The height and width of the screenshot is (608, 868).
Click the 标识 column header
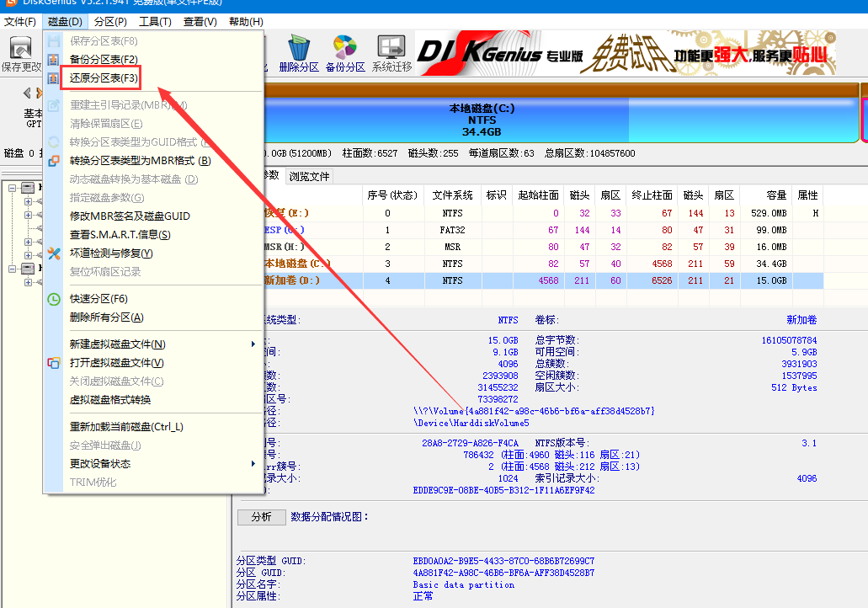[x=497, y=195]
